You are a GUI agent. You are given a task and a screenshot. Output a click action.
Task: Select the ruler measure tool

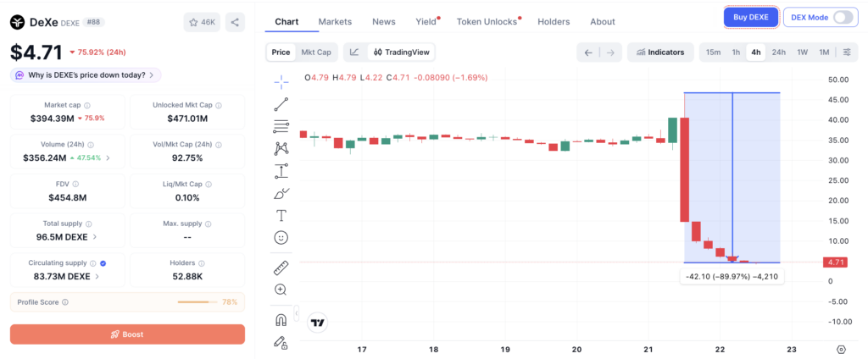pyautogui.click(x=281, y=268)
